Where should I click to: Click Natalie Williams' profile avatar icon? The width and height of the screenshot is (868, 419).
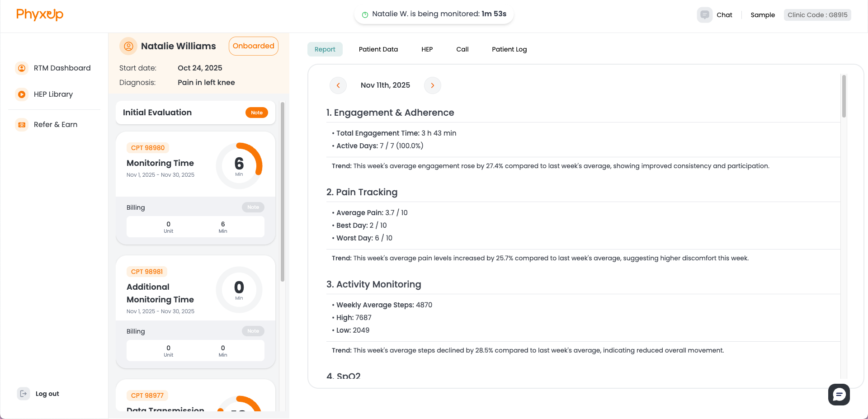tap(128, 46)
